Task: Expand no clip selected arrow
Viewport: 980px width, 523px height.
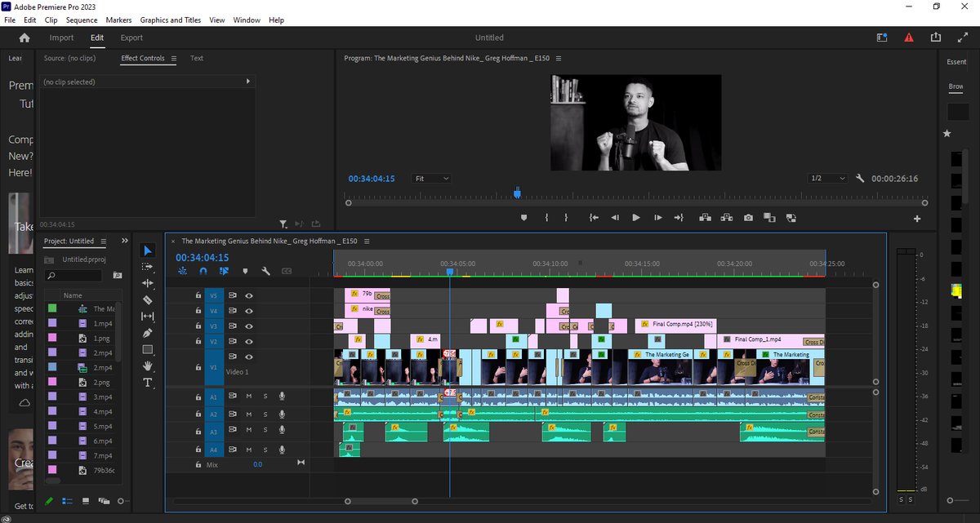Action: pos(247,82)
